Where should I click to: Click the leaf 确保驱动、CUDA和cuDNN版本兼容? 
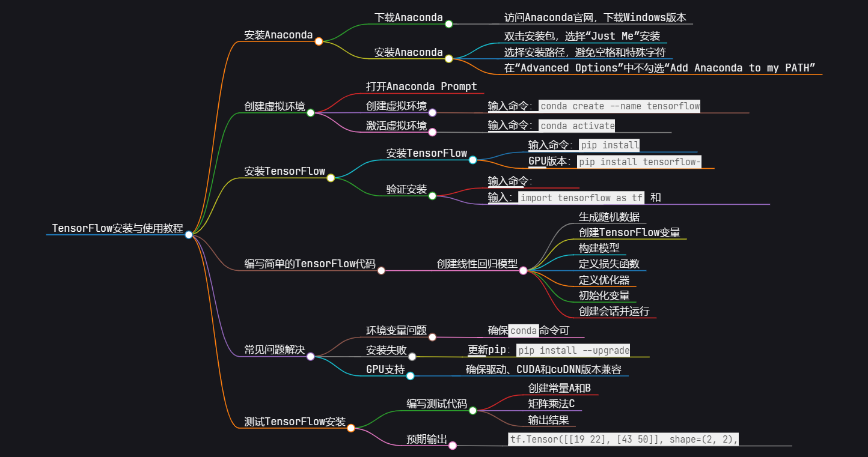coord(543,369)
